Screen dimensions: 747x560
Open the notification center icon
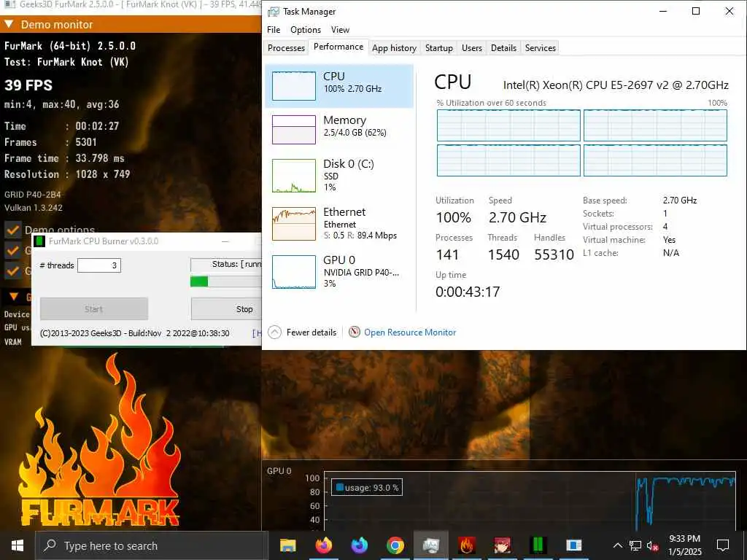[723, 545]
